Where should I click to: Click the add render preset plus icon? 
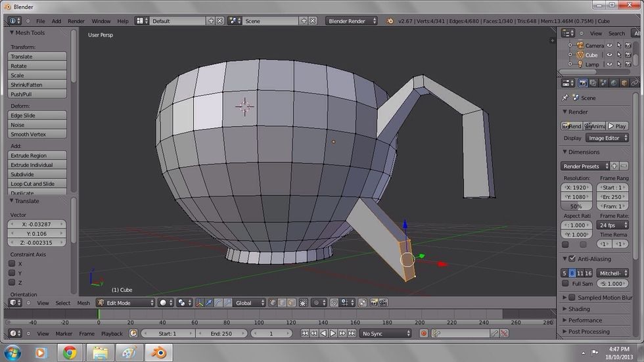tap(614, 166)
